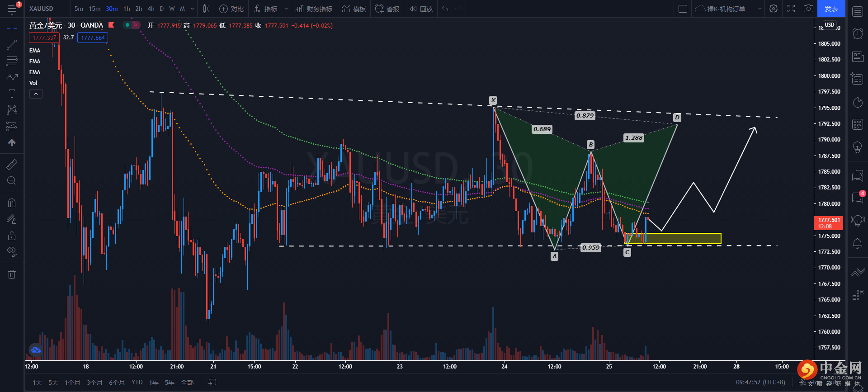Click the sell price 1777.337 box
This screenshot has width=868, height=392.
tap(44, 38)
